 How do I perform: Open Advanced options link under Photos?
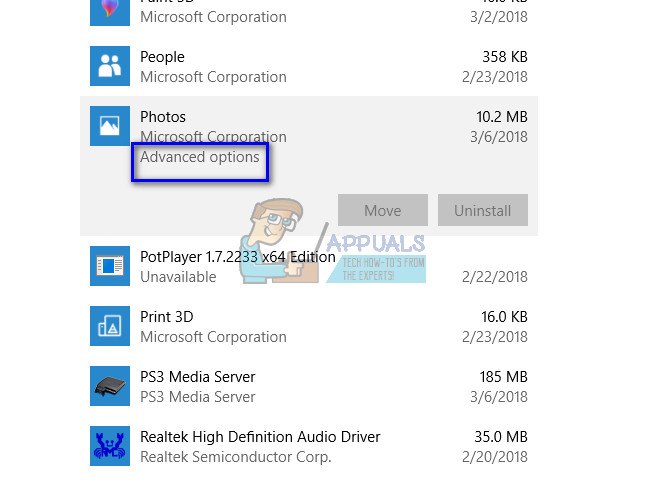point(199,157)
